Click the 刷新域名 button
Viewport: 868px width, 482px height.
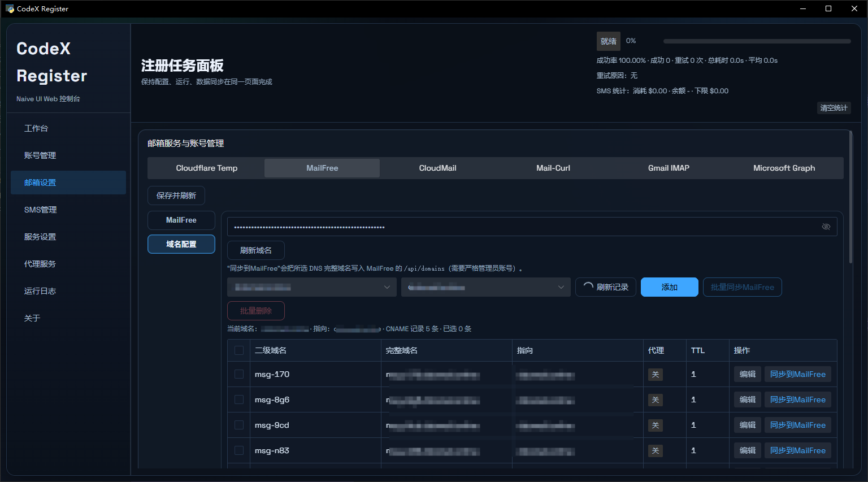pyautogui.click(x=256, y=250)
